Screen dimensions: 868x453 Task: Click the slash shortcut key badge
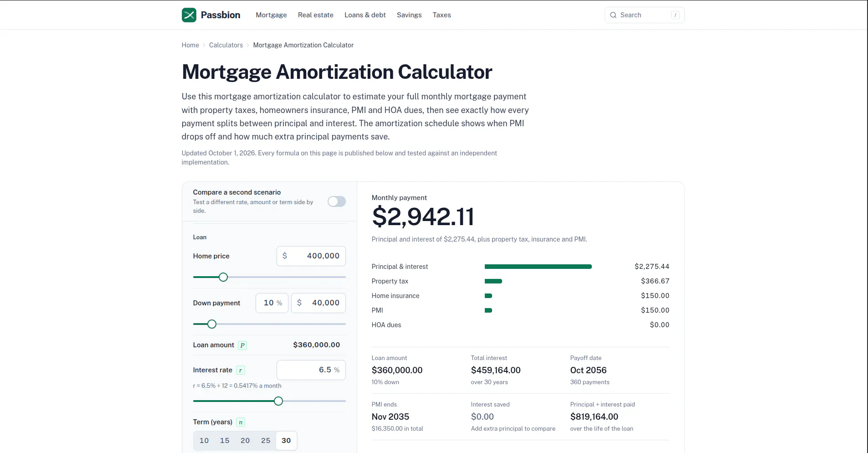pyautogui.click(x=675, y=15)
